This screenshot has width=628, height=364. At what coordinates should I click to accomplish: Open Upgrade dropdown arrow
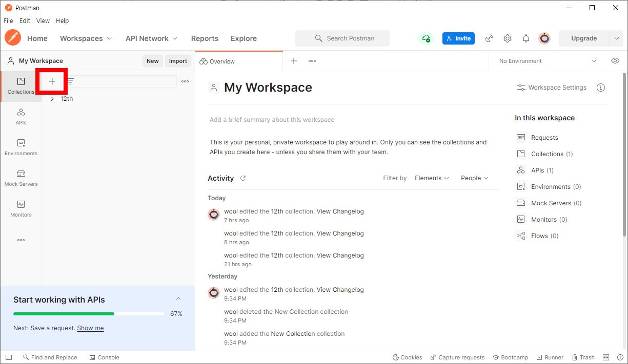(616, 38)
